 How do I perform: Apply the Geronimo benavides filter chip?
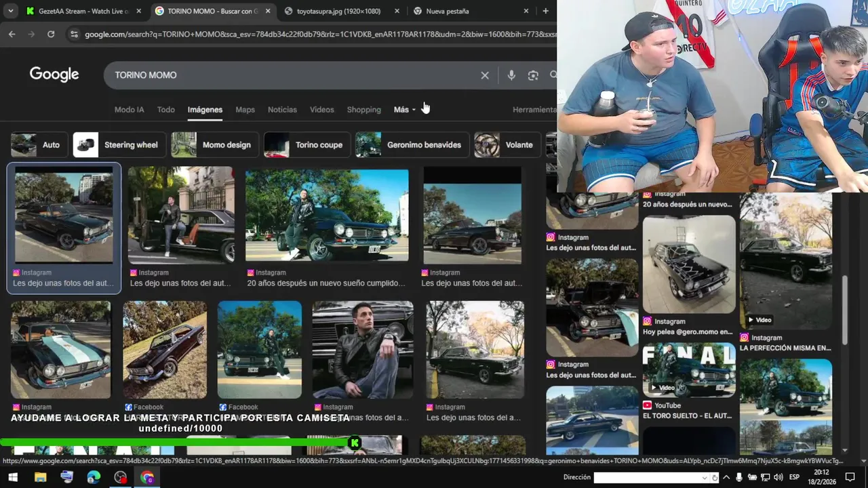click(x=412, y=144)
